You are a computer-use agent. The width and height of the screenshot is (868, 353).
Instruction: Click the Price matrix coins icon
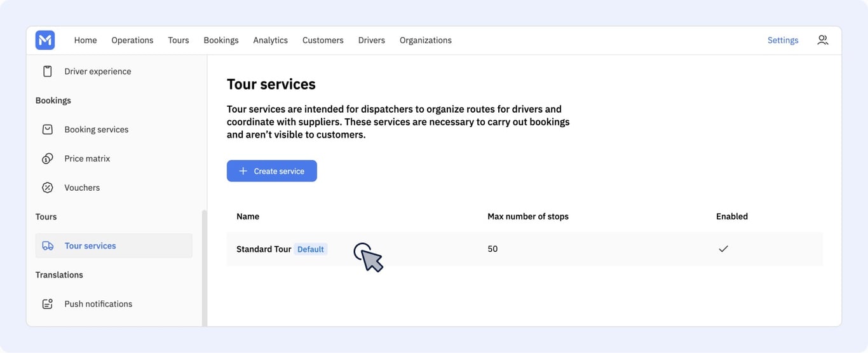pyautogui.click(x=48, y=158)
